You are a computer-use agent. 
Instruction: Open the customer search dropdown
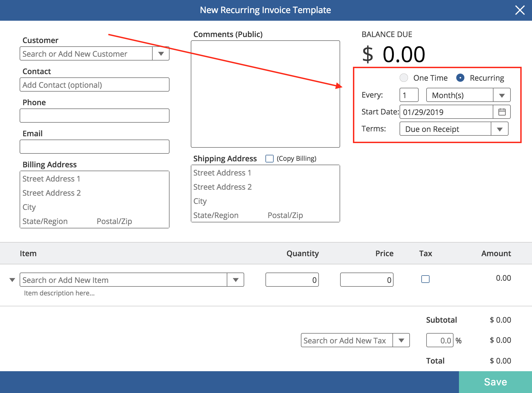161,53
